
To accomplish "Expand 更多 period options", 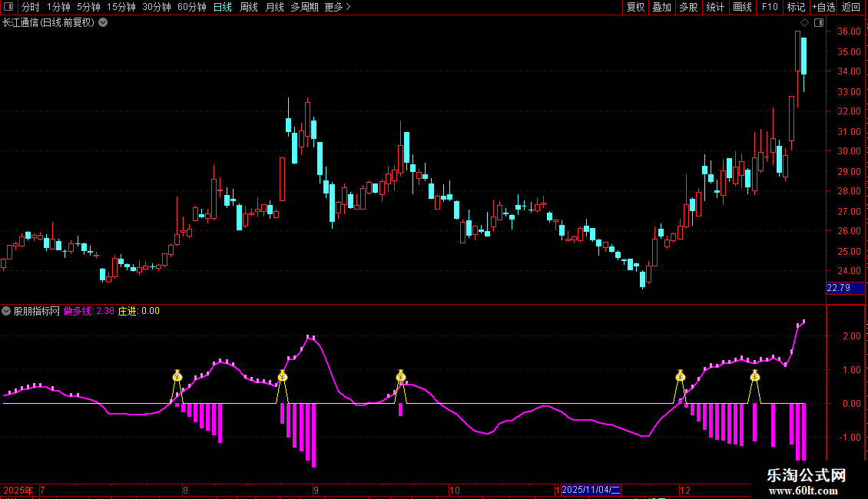I will point(337,7).
